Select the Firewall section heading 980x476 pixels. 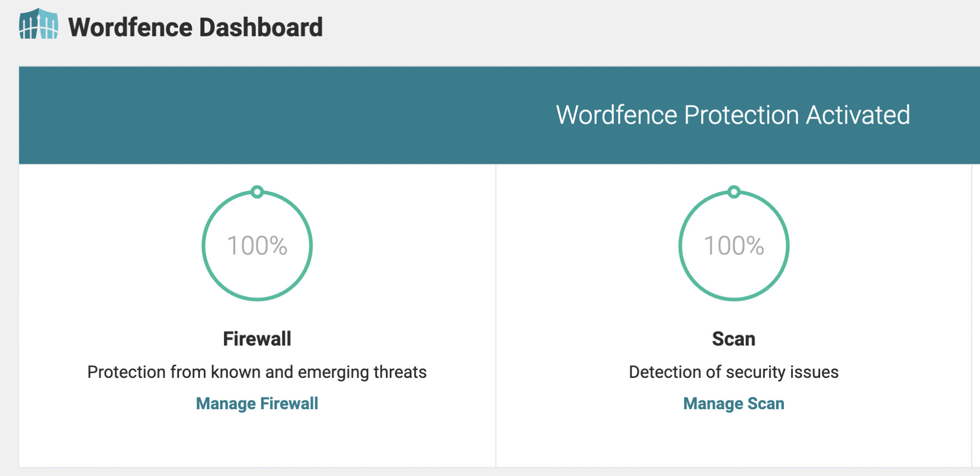click(x=256, y=339)
